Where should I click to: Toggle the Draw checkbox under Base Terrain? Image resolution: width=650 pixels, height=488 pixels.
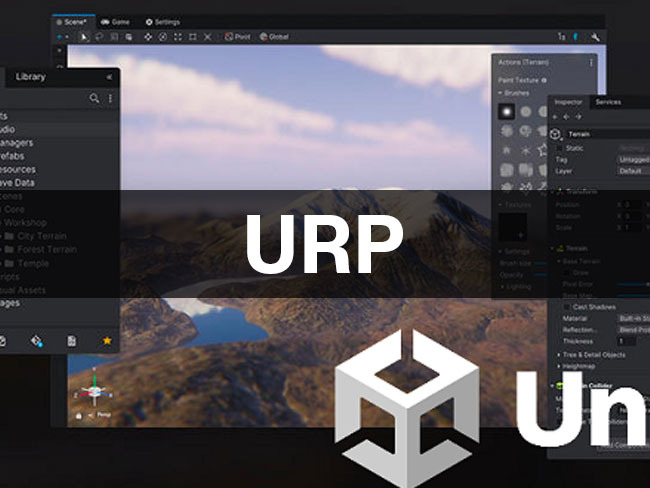[x=566, y=273]
